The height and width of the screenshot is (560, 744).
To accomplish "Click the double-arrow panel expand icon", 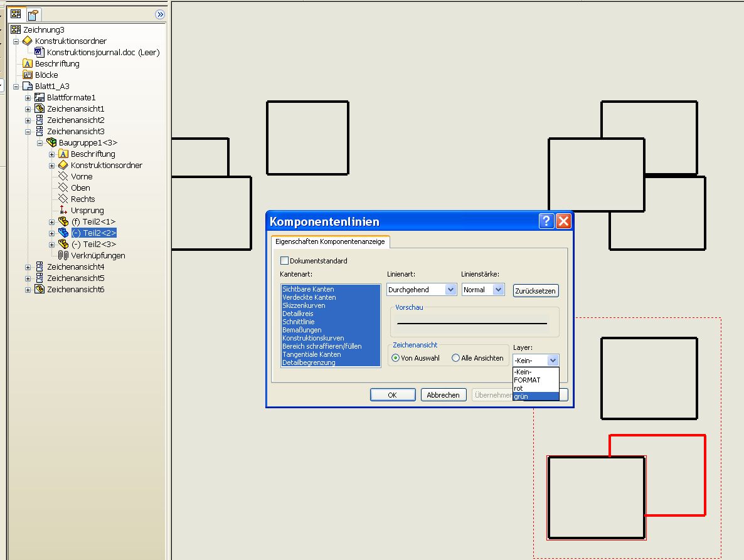I will pos(160,14).
